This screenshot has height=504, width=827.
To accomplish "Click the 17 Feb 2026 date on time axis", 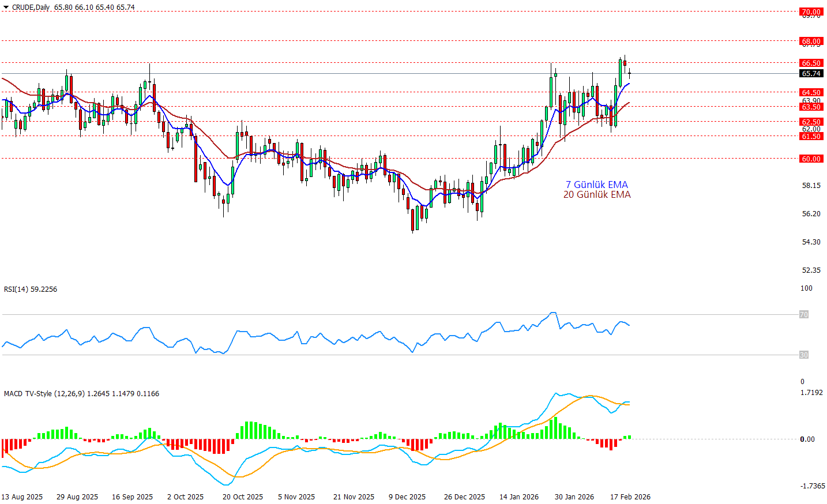I will pyautogui.click(x=630, y=497).
